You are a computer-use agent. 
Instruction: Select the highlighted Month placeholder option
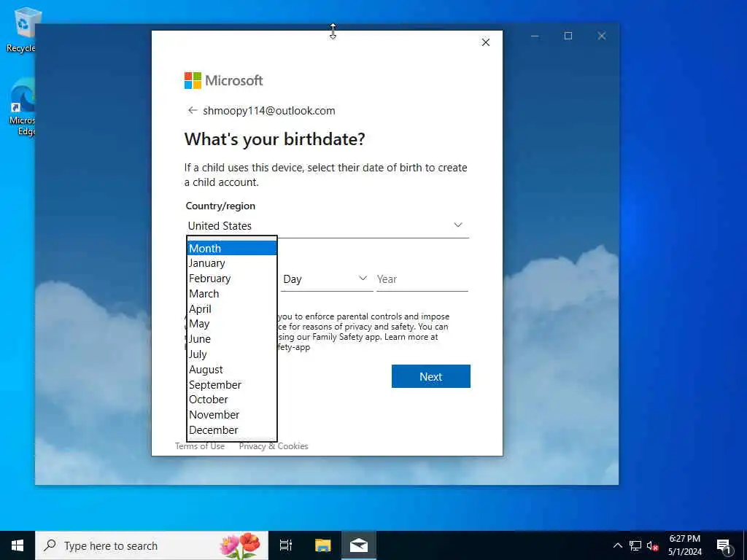click(231, 248)
